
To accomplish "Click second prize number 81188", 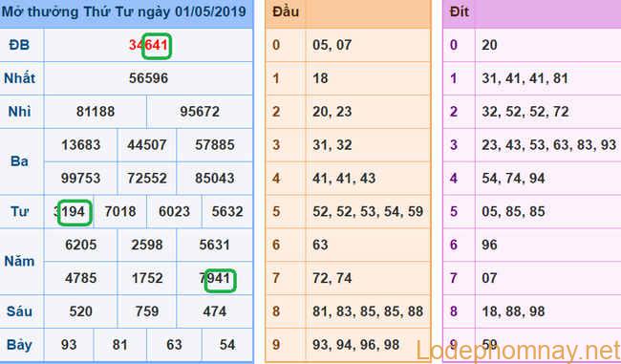I will tap(96, 111).
